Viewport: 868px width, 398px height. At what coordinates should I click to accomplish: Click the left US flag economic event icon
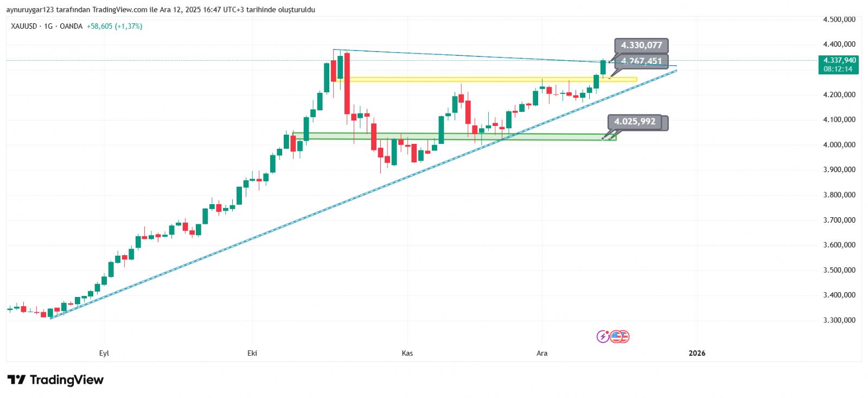pos(615,337)
